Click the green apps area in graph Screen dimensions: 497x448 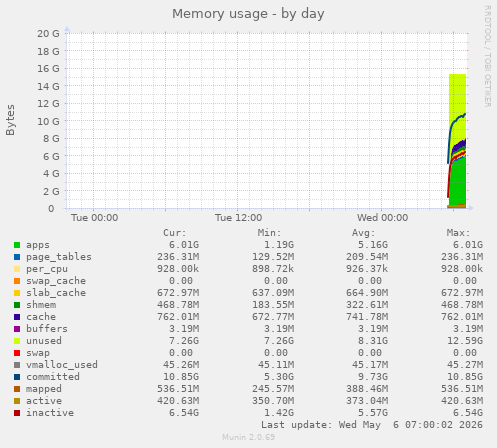click(458, 183)
